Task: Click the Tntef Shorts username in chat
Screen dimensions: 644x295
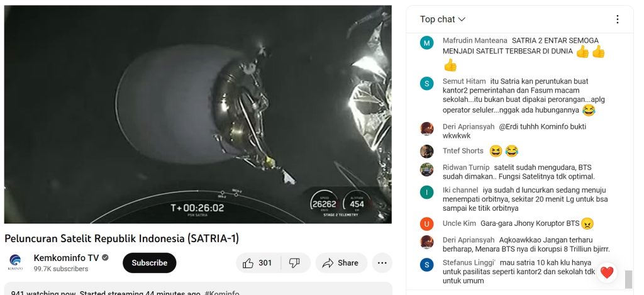Action: tap(463, 151)
